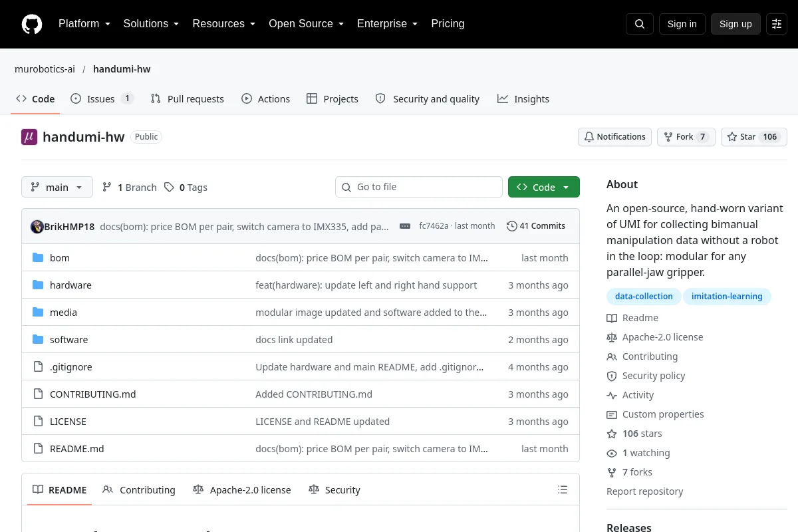Viewport: 798px width, 532px height.
Task: View the 1 Branch link
Action: tap(129, 188)
